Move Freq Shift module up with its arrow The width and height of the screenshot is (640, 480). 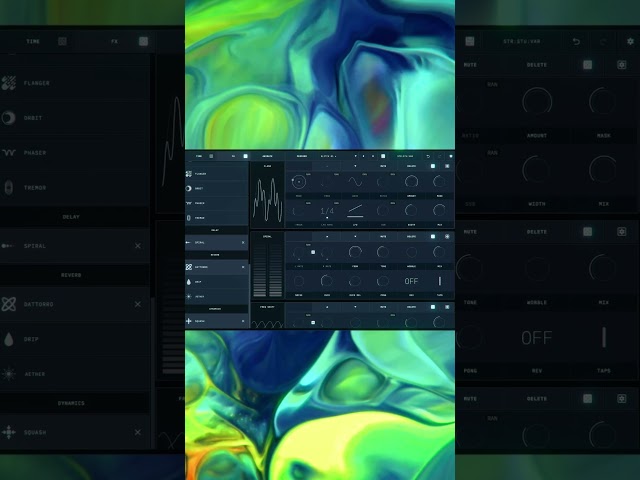[327, 307]
